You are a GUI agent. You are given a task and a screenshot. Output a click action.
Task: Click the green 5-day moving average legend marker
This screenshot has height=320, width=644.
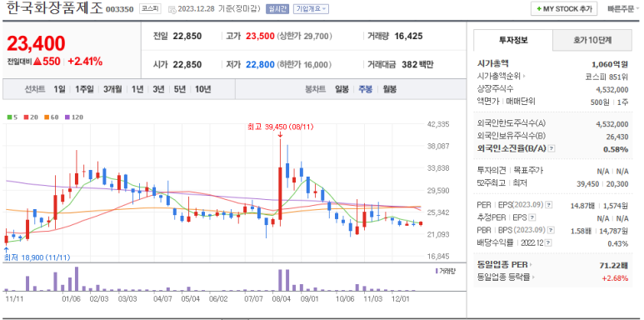[x=9, y=117]
